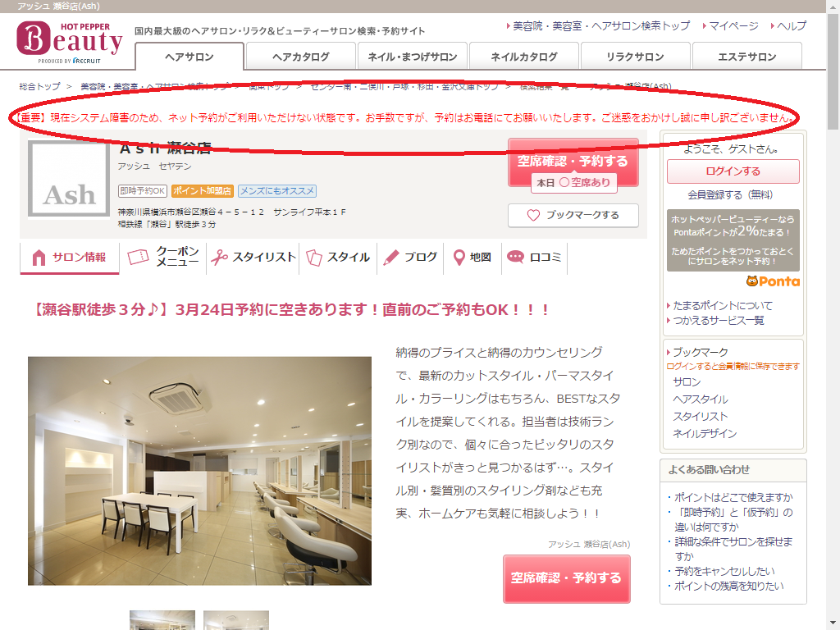Open bookmark スタイリスト link in sidebar

pos(701,416)
